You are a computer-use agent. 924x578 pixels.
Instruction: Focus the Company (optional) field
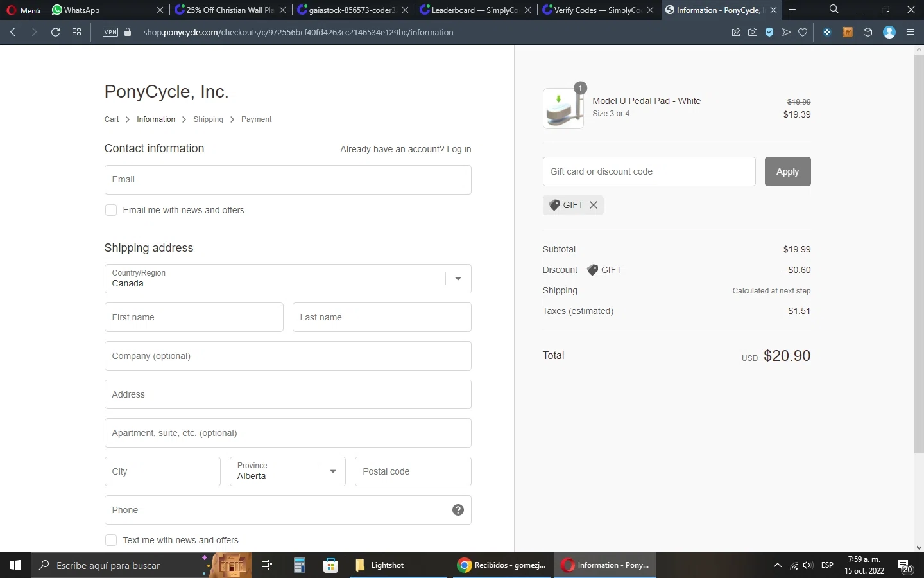(x=288, y=356)
